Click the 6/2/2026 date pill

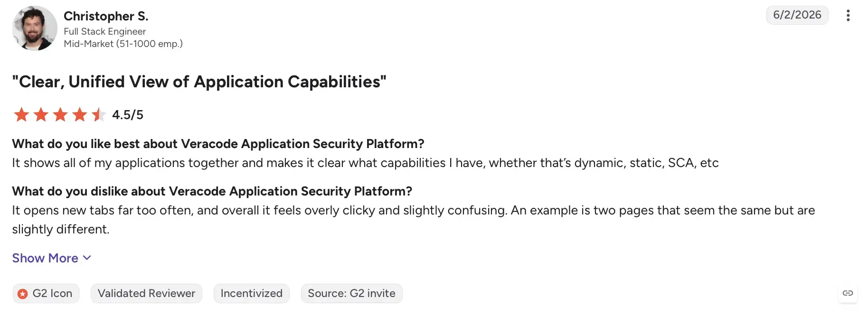[x=797, y=15]
